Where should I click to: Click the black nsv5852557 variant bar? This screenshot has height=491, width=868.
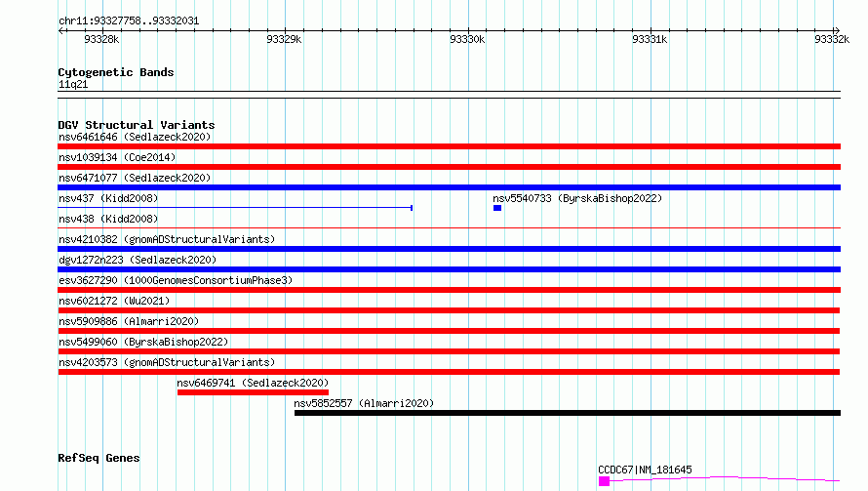point(568,413)
